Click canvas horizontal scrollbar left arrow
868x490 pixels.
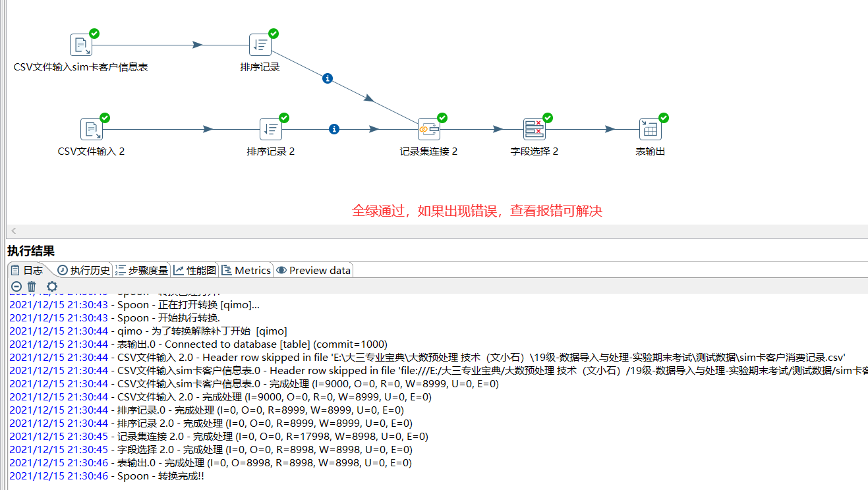pos(13,231)
